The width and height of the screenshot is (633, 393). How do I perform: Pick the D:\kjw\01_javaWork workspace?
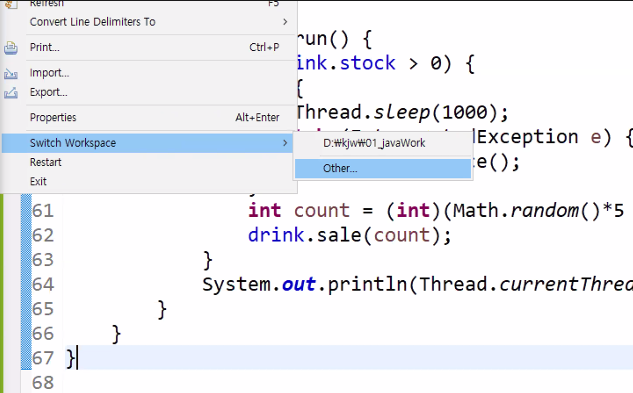coord(383,143)
